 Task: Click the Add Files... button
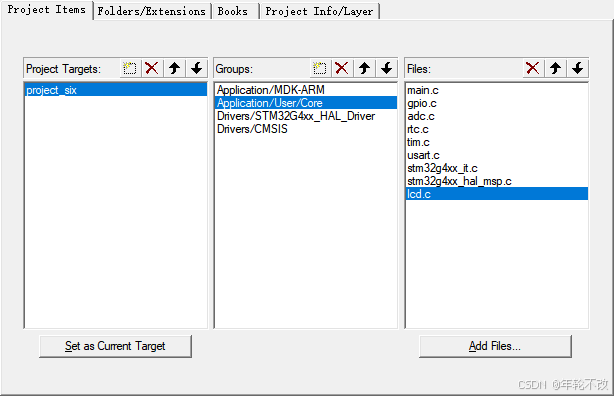(x=495, y=346)
